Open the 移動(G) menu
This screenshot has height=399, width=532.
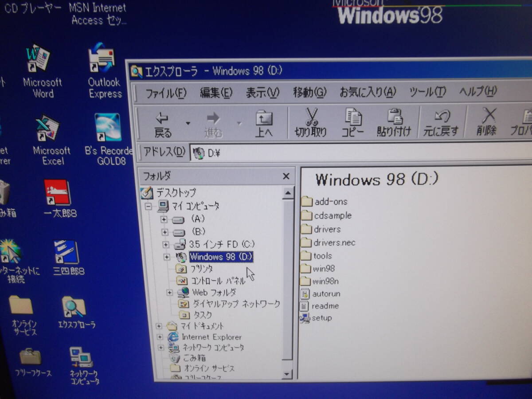[x=309, y=92]
